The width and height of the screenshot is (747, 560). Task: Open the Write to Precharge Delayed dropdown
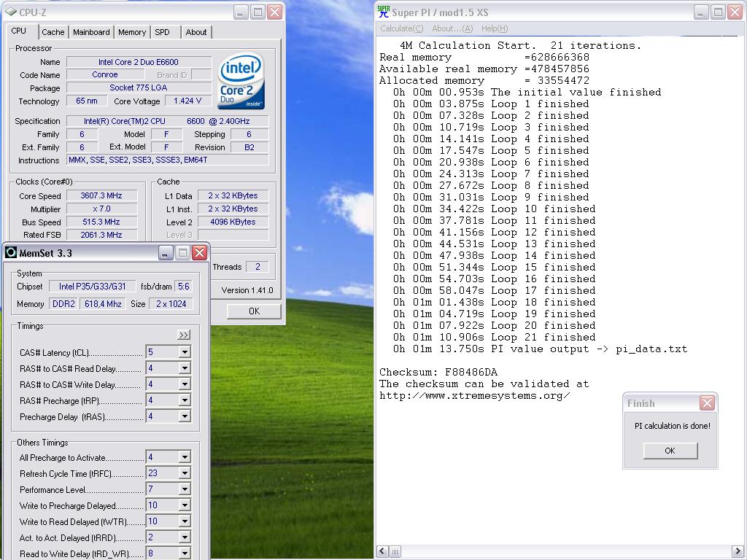pyautogui.click(x=185, y=505)
